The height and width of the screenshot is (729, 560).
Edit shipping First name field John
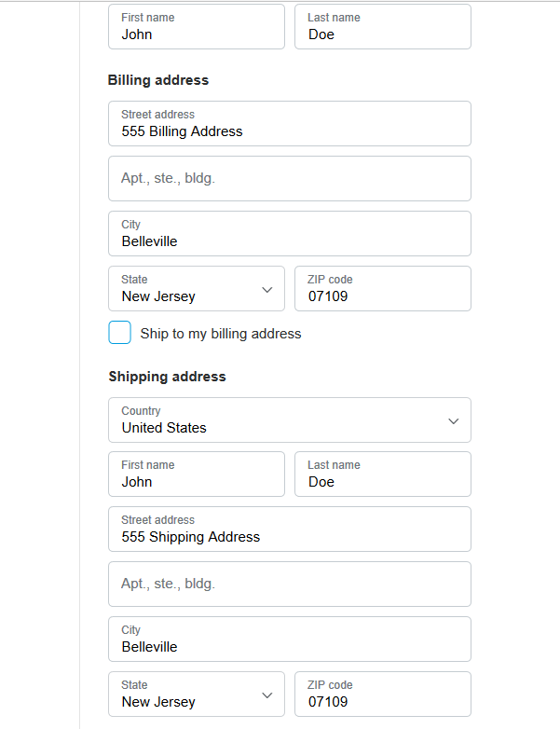tap(197, 475)
